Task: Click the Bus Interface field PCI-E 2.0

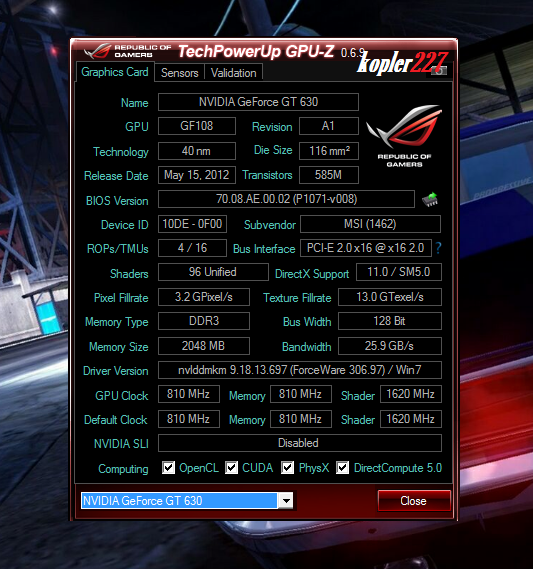Action: coord(366,248)
